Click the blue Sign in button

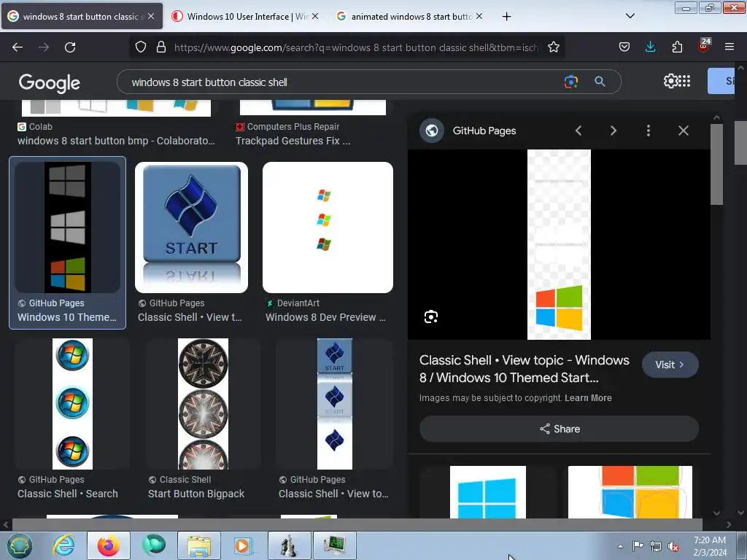pos(721,81)
